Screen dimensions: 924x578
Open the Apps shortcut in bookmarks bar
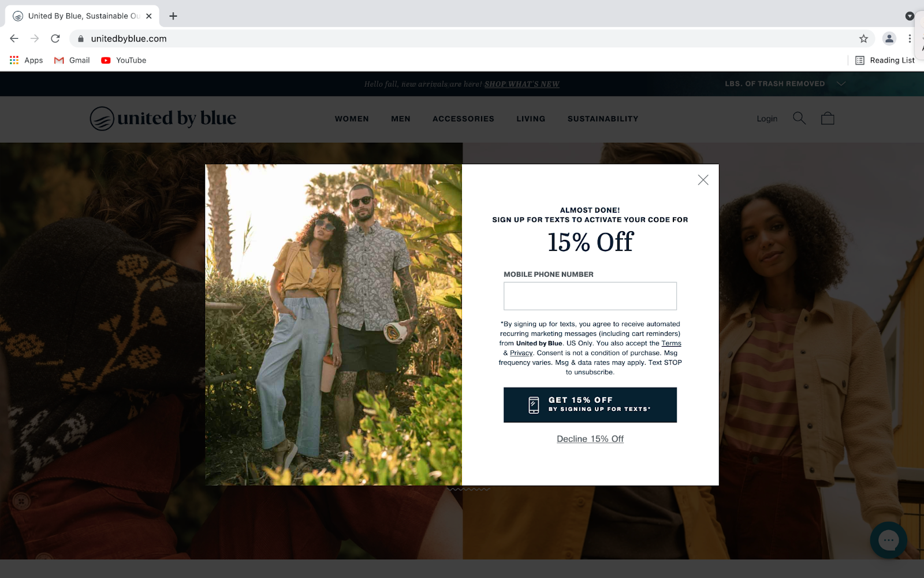click(27, 60)
